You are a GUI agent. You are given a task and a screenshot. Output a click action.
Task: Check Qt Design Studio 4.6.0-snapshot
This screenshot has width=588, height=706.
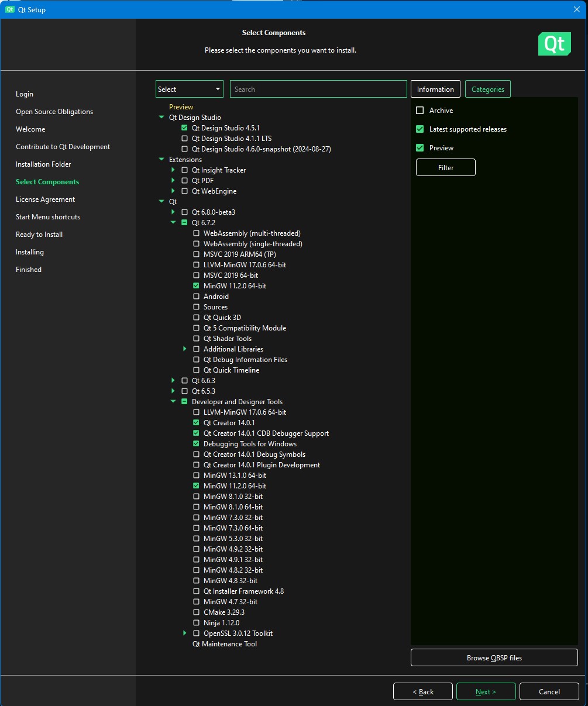185,149
